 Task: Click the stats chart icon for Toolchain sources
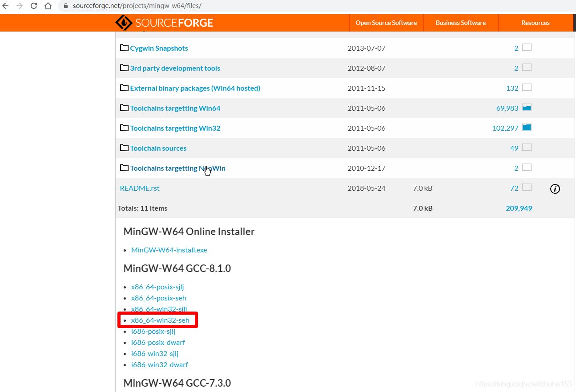(527, 147)
